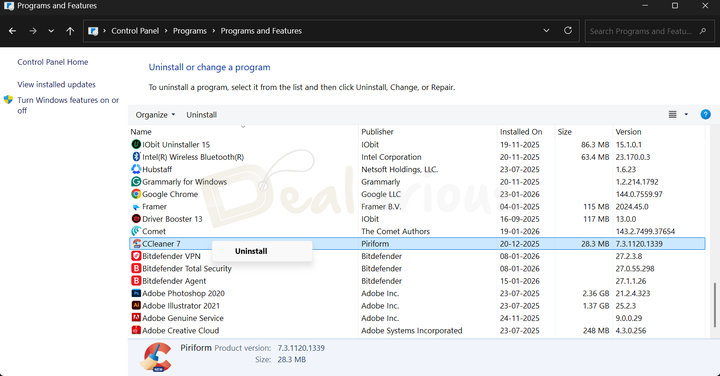Open the recent locations dropdown arrow
The width and height of the screenshot is (720, 376).
point(51,31)
